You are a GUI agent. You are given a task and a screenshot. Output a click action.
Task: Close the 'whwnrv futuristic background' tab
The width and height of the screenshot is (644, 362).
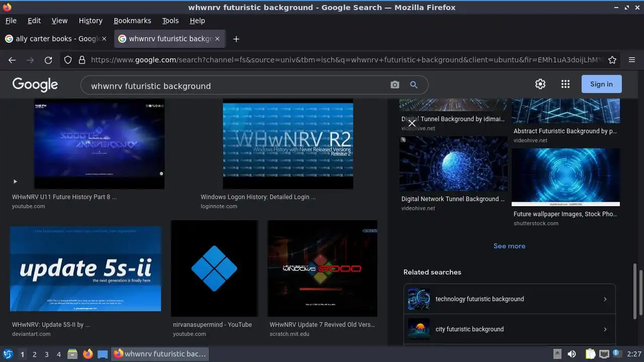(x=217, y=39)
